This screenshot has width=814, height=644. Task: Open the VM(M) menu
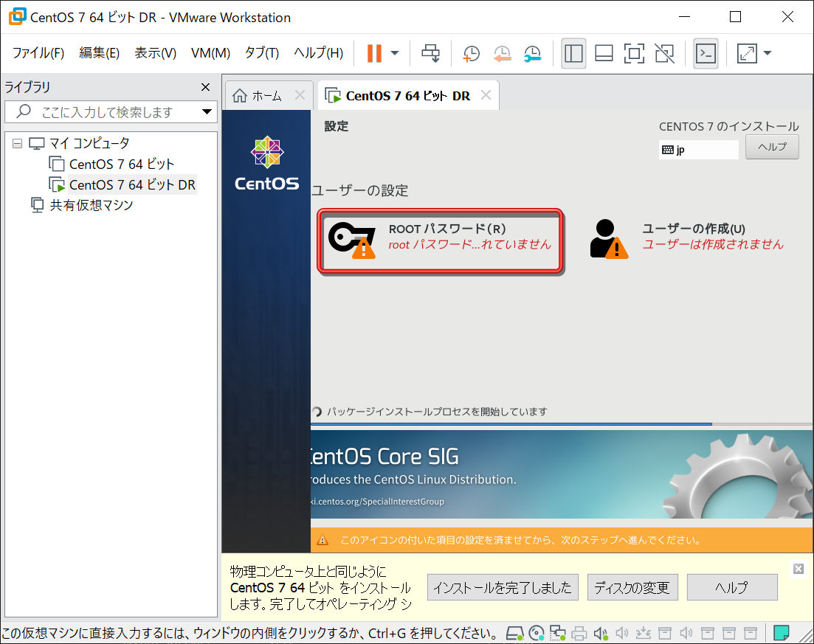(210, 53)
